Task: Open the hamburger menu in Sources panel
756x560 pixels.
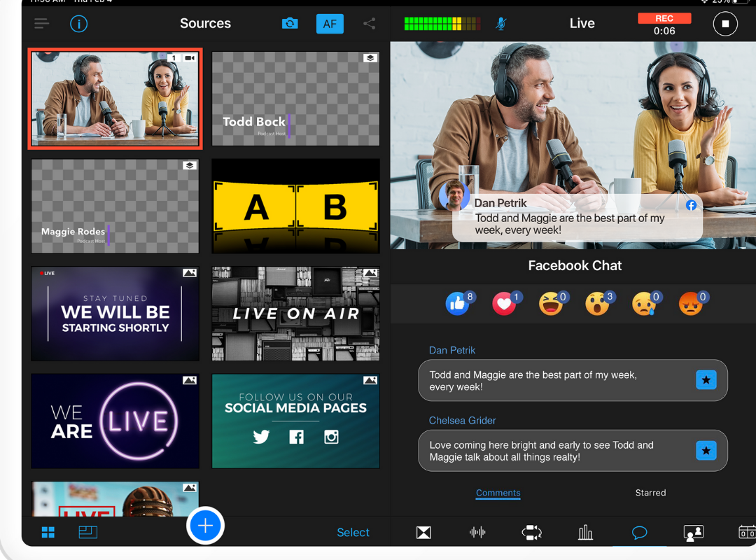Action: click(x=41, y=23)
